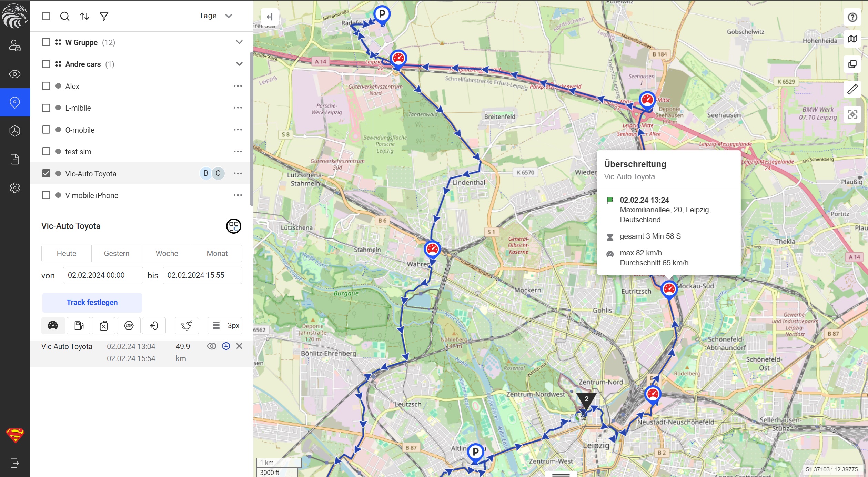Image resolution: width=868 pixels, height=477 pixels.
Task: Open more options for Alex
Action: point(238,86)
